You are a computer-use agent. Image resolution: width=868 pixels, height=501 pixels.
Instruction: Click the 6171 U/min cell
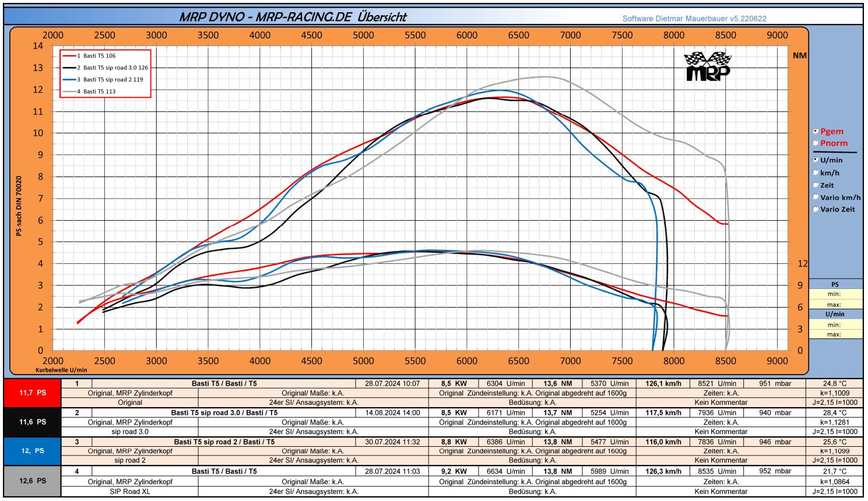tap(505, 412)
